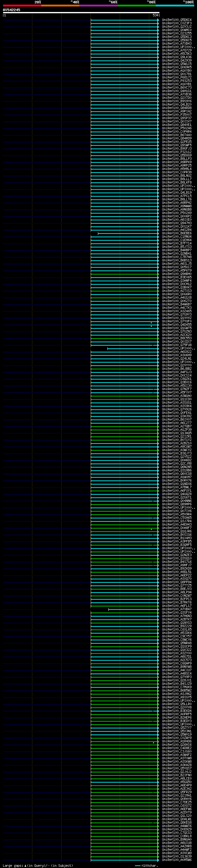Select hit label UniRef100_B7FT14
Screen dimensions: 197x868
coord(176,243)
